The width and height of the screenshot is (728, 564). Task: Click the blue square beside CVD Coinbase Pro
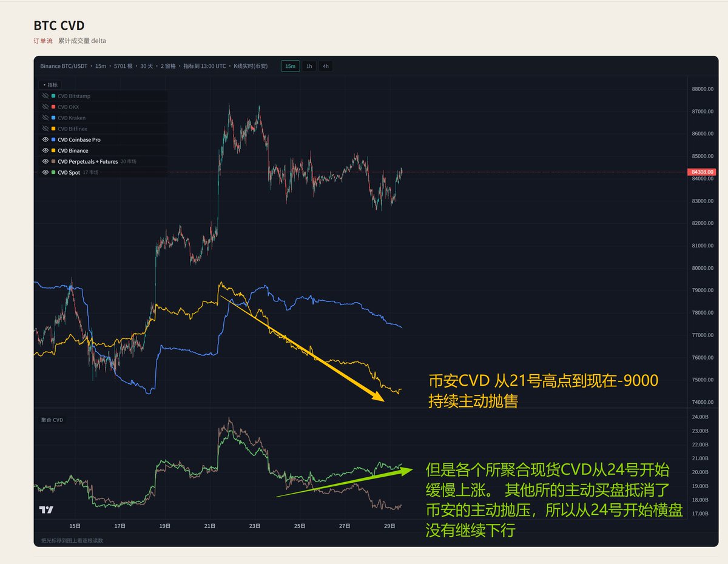click(x=53, y=139)
